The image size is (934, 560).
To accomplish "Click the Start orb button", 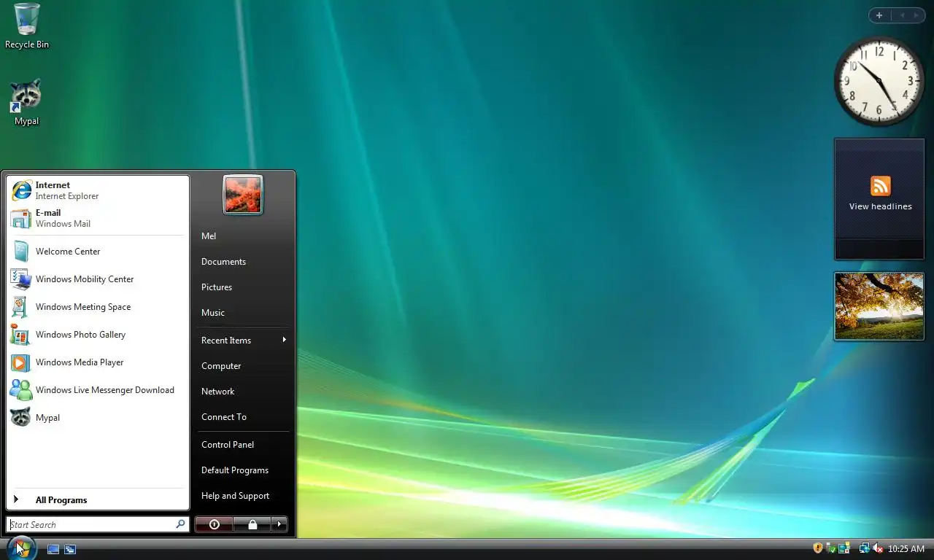I will coord(21,548).
